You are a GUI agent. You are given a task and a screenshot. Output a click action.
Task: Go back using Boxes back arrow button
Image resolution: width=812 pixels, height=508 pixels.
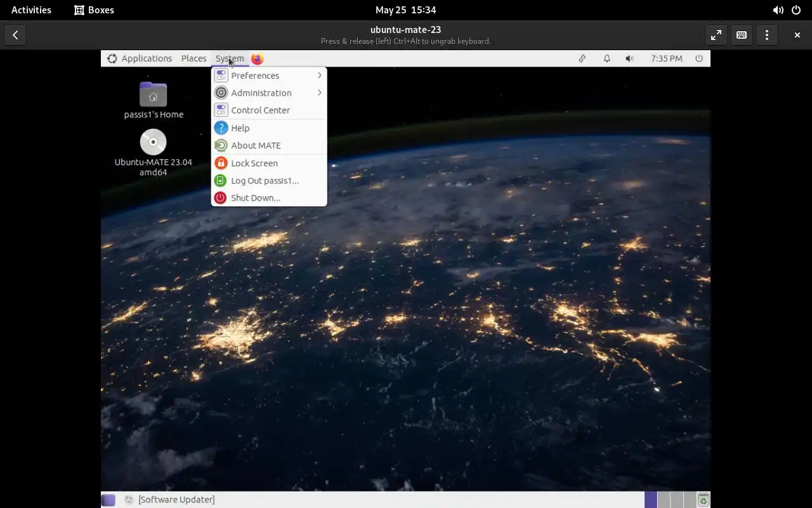click(x=15, y=35)
